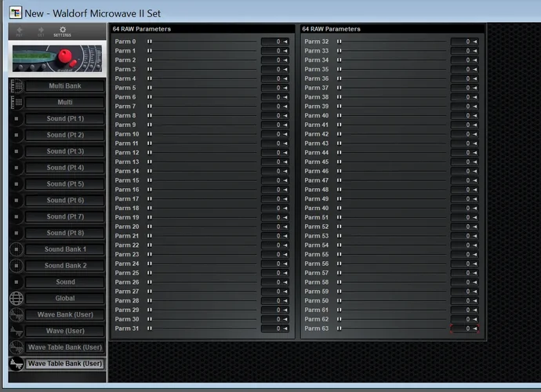Open the value arrow for Parm 35
This screenshot has width=541, height=392.
point(475,69)
